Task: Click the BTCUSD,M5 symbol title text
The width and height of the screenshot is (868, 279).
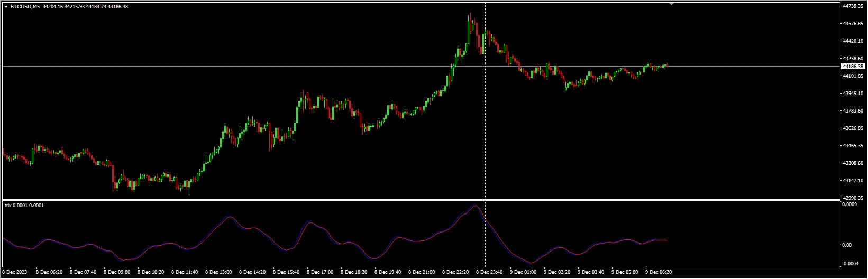Action: 25,7
